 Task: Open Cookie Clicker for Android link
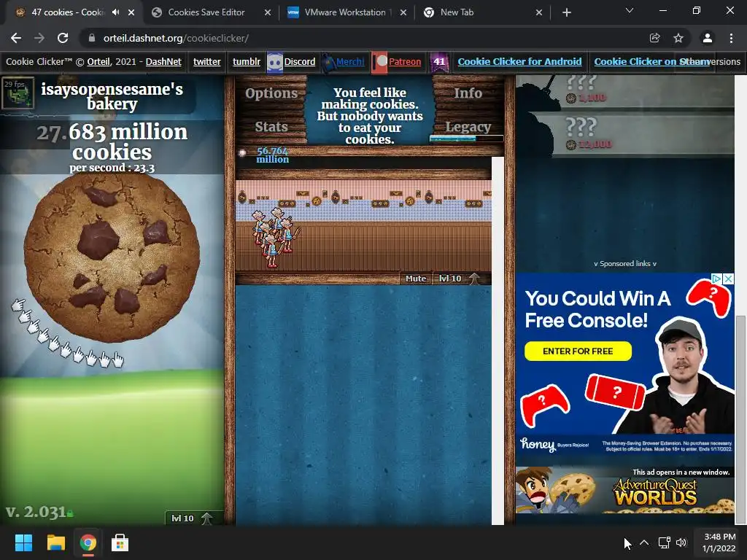pos(519,62)
